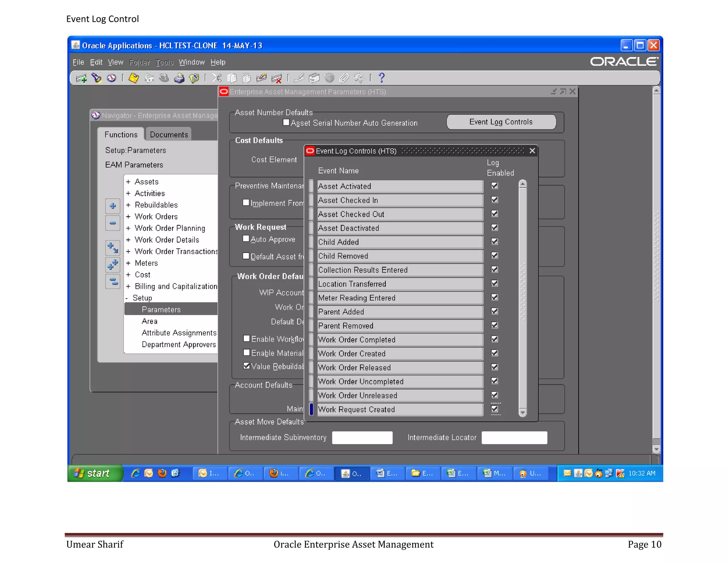Click the Clear Record eraser icon
This screenshot has height=562, width=728.
pos(261,78)
